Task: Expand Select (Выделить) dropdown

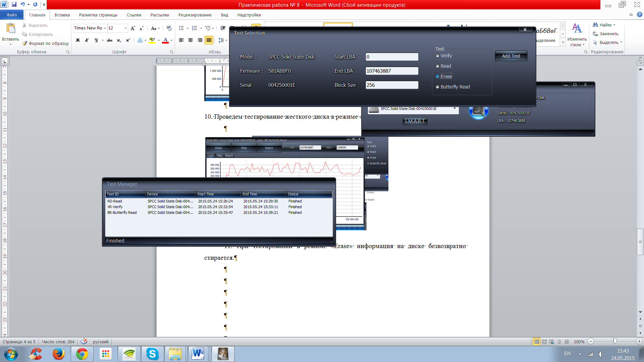Action: 621,42
